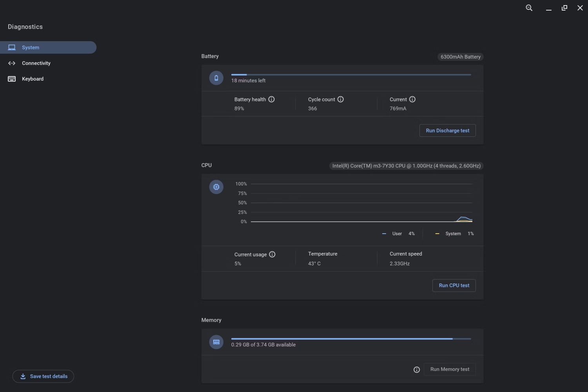Save test details to file

(43, 376)
